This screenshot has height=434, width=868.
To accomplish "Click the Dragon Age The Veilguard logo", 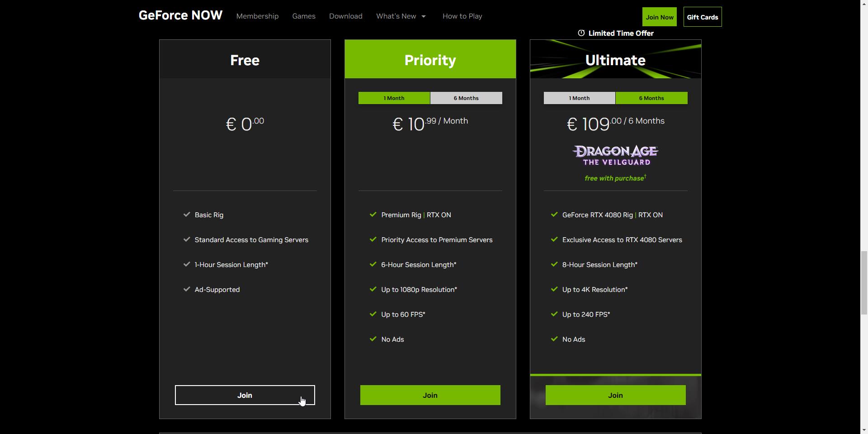I will coord(615,154).
